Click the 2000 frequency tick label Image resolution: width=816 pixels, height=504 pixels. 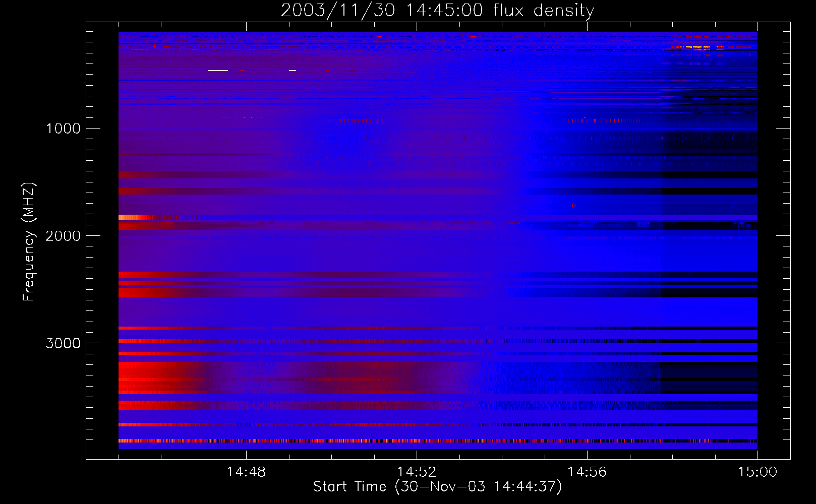click(x=63, y=236)
